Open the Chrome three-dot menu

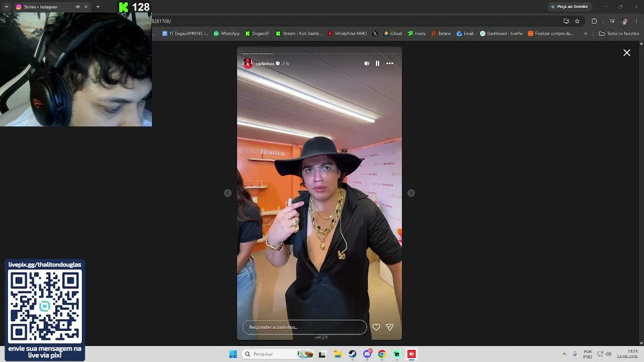point(636,21)
